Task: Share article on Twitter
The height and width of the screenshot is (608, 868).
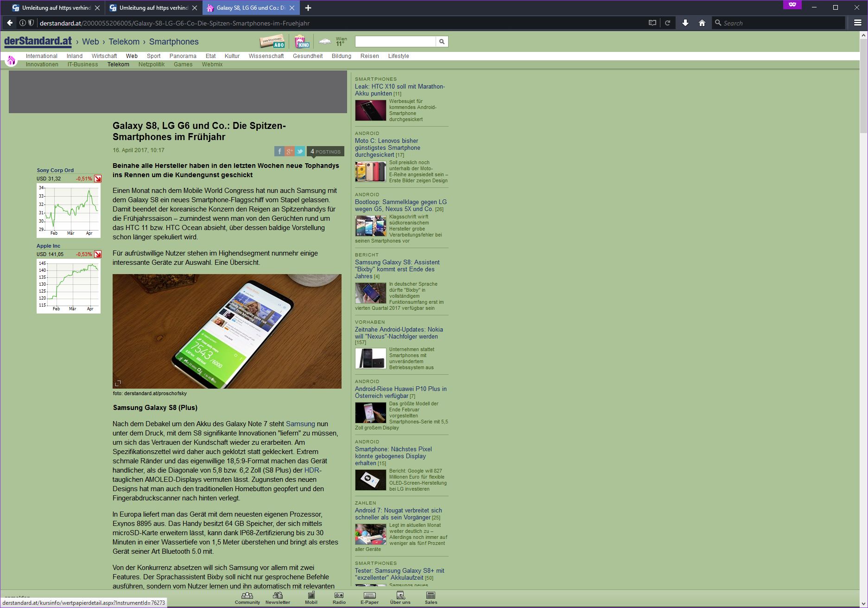Action: point(300,151)
